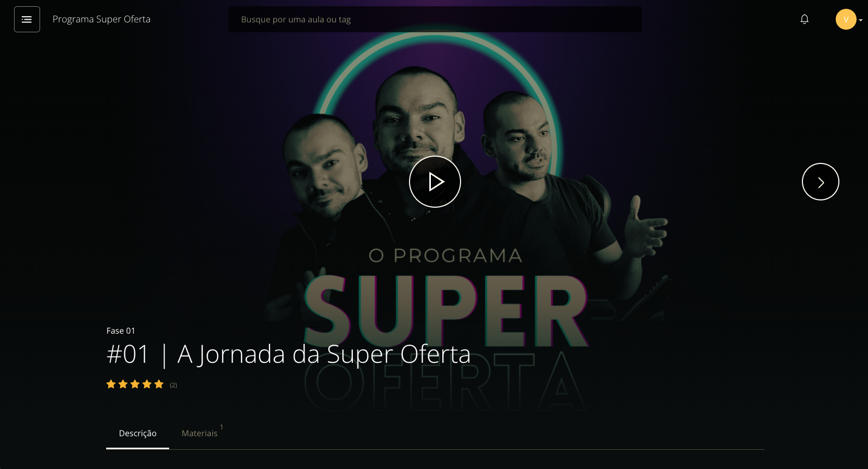Screen dimensions: 868x469
Task: Rate lesson with third star
Action: (135, 384)
